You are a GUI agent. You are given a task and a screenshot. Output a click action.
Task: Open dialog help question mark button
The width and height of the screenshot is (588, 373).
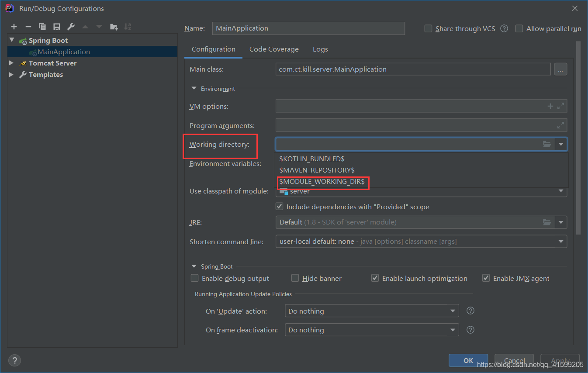15,360
